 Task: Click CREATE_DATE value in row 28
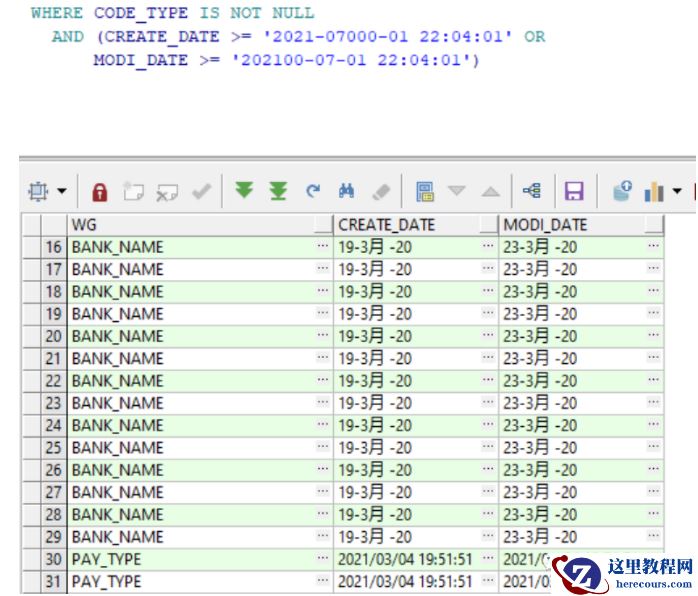375,515
